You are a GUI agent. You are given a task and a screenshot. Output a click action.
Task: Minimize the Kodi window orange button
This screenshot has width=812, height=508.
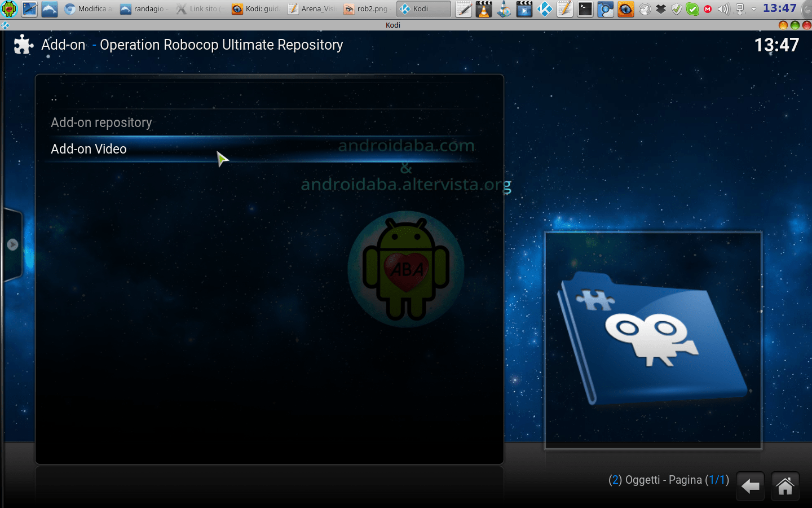tap(783, 25)
